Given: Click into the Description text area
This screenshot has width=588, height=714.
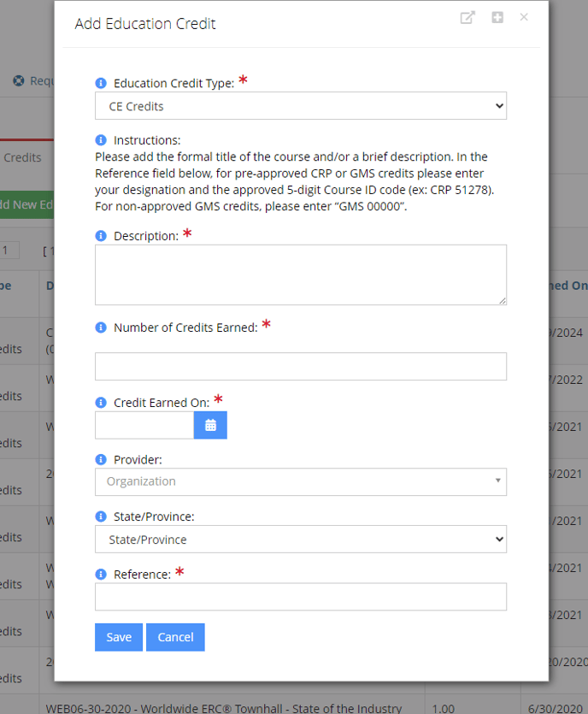Looking at the screenshot, I should click(300, 274).
